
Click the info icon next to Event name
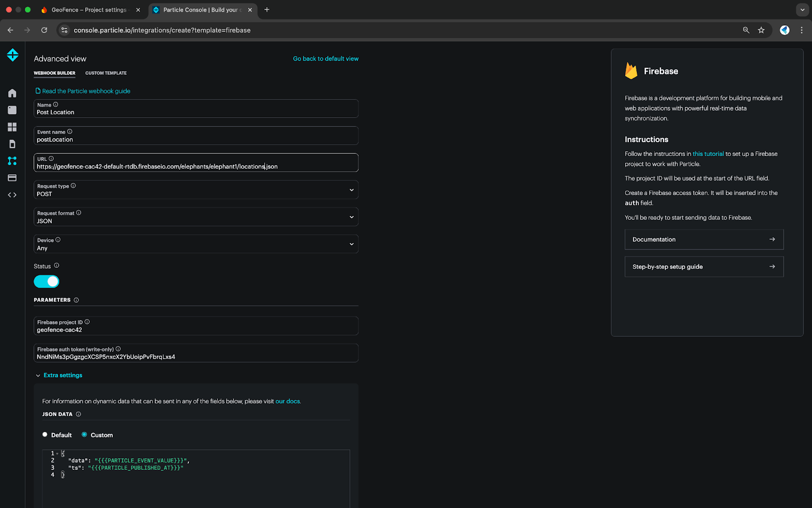pyautogui.click(x=70, y=132)
